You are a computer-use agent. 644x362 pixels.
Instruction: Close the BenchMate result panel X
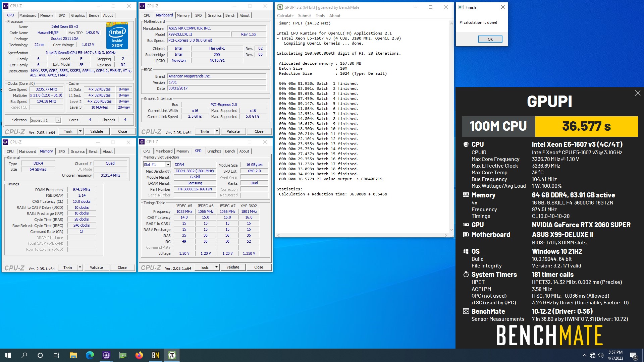point(638,93)
